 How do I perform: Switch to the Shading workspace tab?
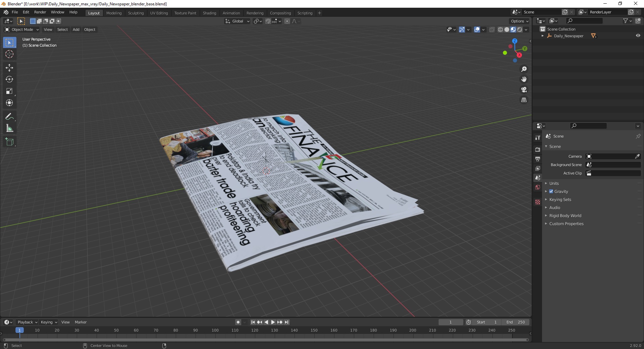point(209,13)
